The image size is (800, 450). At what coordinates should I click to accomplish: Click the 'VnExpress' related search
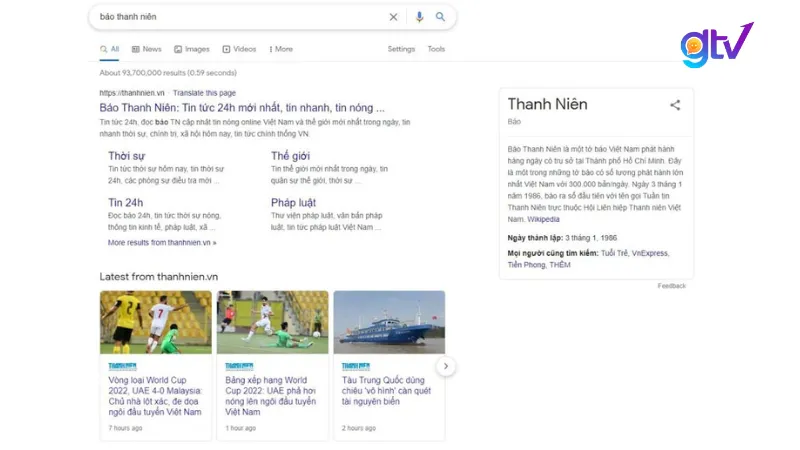(x=649, y=253)
